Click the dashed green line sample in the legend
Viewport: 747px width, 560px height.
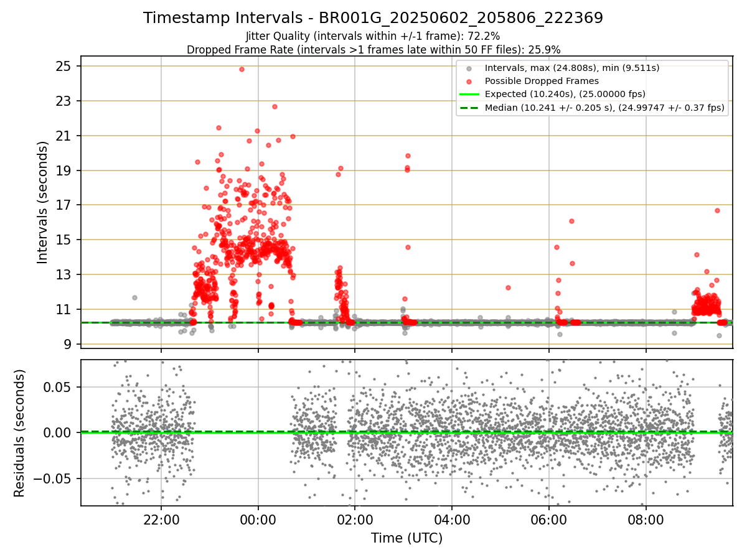click(x=469, y=108)
